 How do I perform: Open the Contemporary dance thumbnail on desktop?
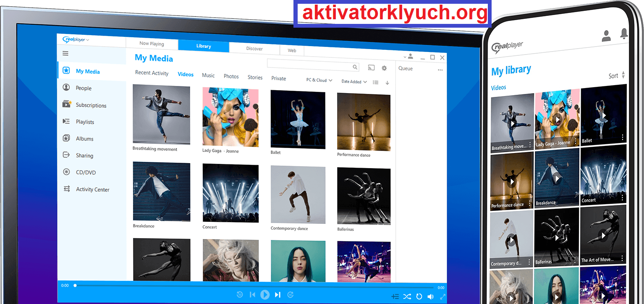(298, 195)
